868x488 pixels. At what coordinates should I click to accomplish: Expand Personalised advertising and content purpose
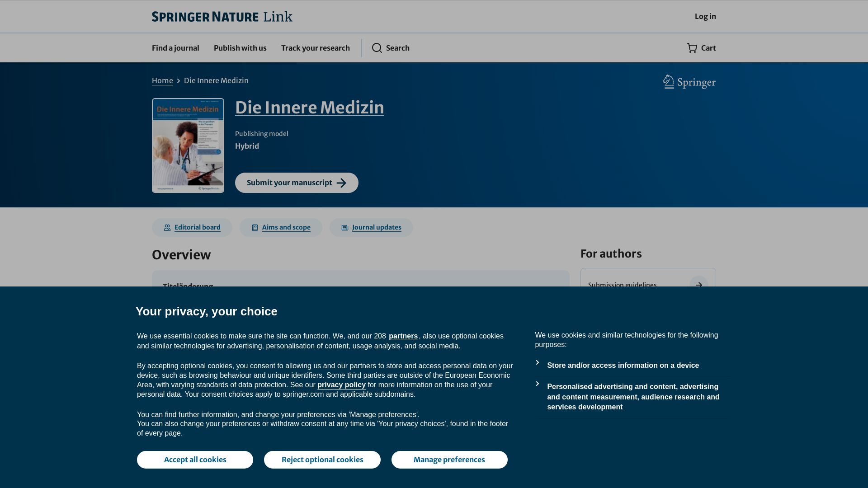coord(538,384)
